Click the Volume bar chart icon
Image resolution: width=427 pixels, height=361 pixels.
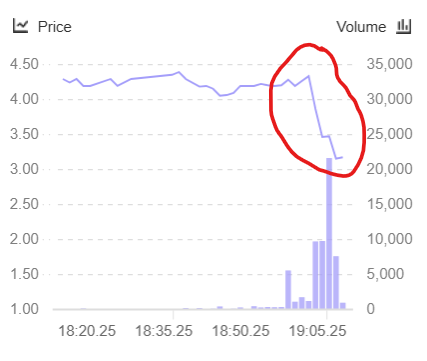tap(404, 26)
